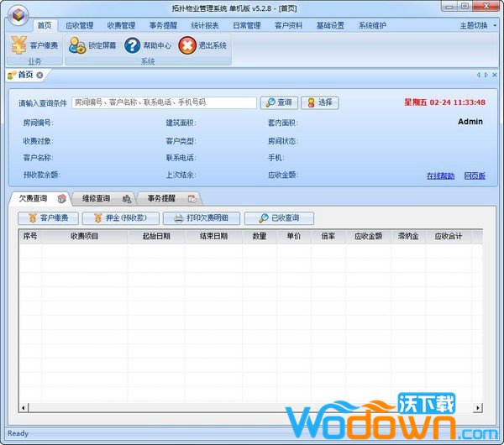This screenshot has height=445, width=504.
Task: Click the 押金 (预收款) button
Action: pos(120,218)
